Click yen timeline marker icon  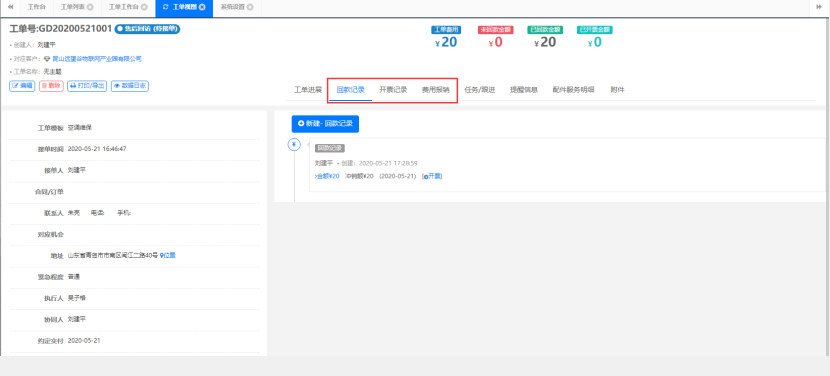294,144
